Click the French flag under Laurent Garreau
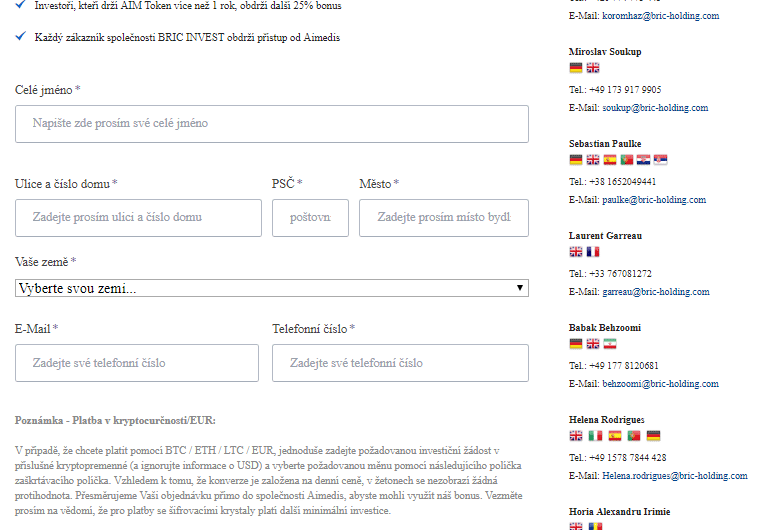The height and width of the screenshot is (530, 770). tap(593, 252)
